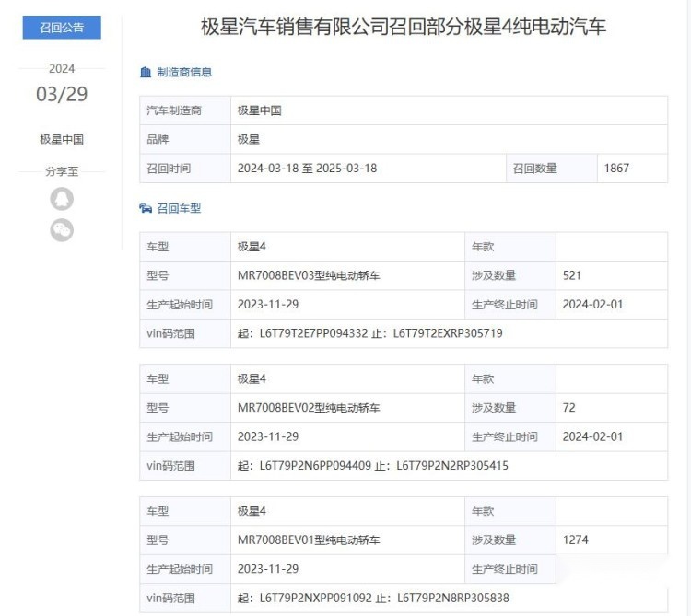
Task: Click involved quantity 521
Action: click(x=572, y=275)
